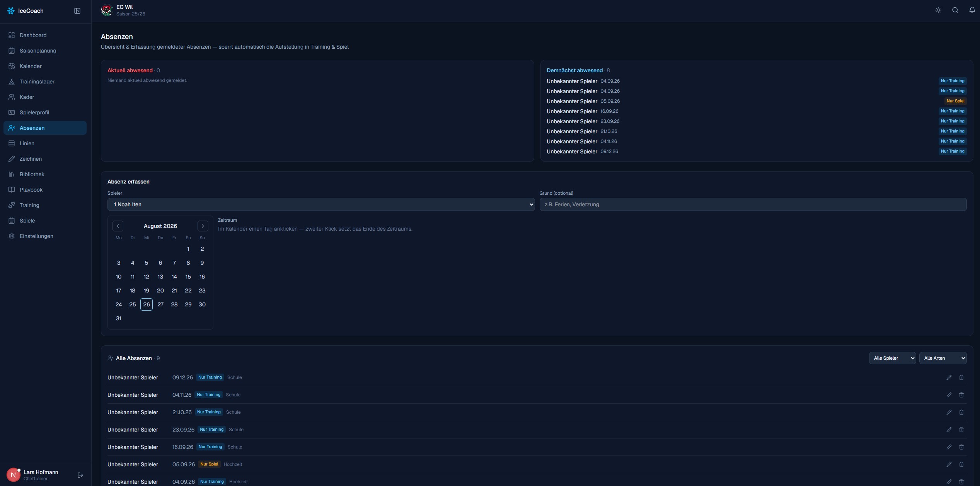Delete the 09.12.26 absence with trash icon

click(961, 377)
